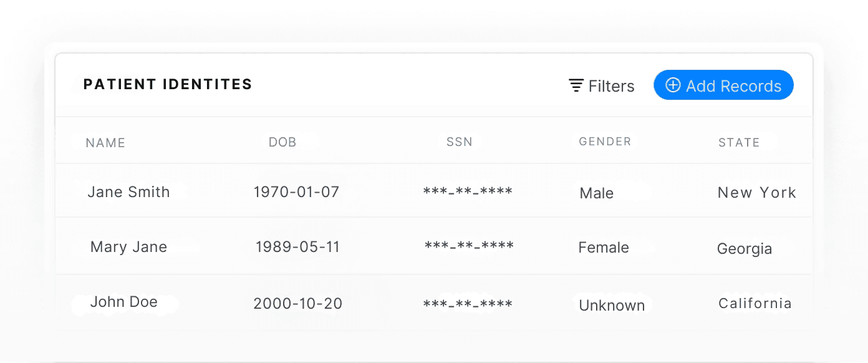Click the Filters label

[611, 86]
